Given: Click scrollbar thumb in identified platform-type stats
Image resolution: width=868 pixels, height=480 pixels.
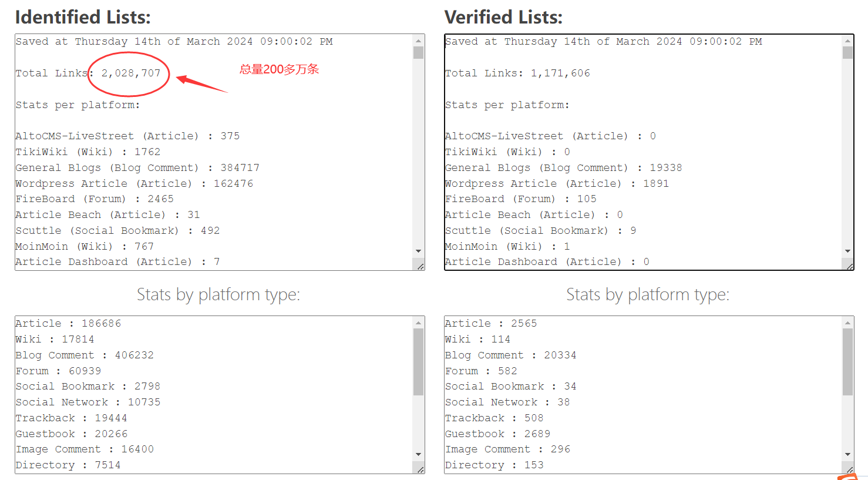Looking at the screenshot, I should click(418, 361).
